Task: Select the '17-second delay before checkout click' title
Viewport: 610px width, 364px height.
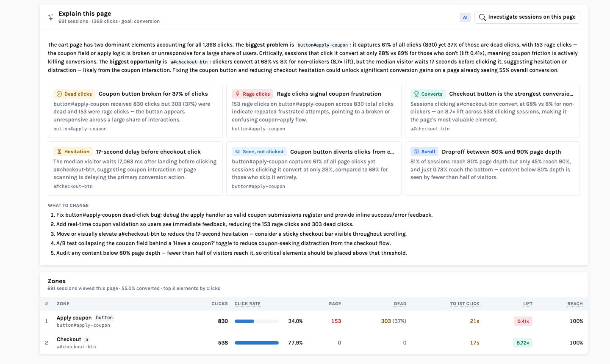Action: [x=148, y=152]
